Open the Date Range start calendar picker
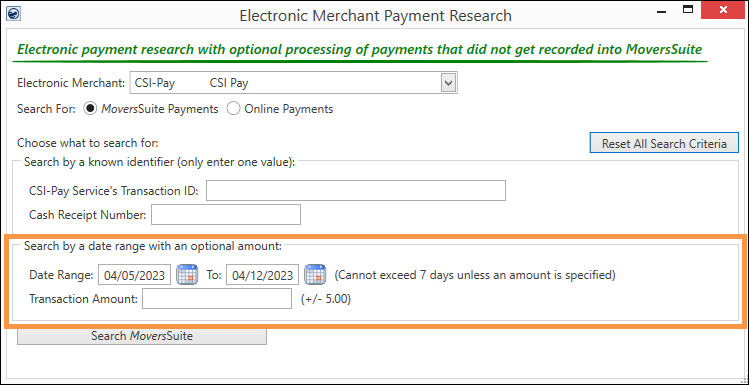The height and width of the screenshot is (385, 749). tap(187, 275)
